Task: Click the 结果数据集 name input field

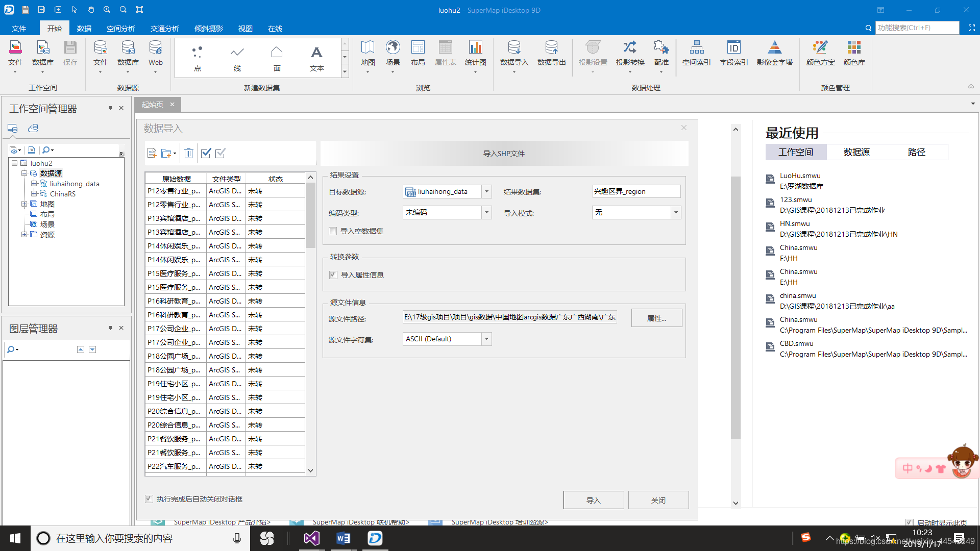Action: pos(636,191)
